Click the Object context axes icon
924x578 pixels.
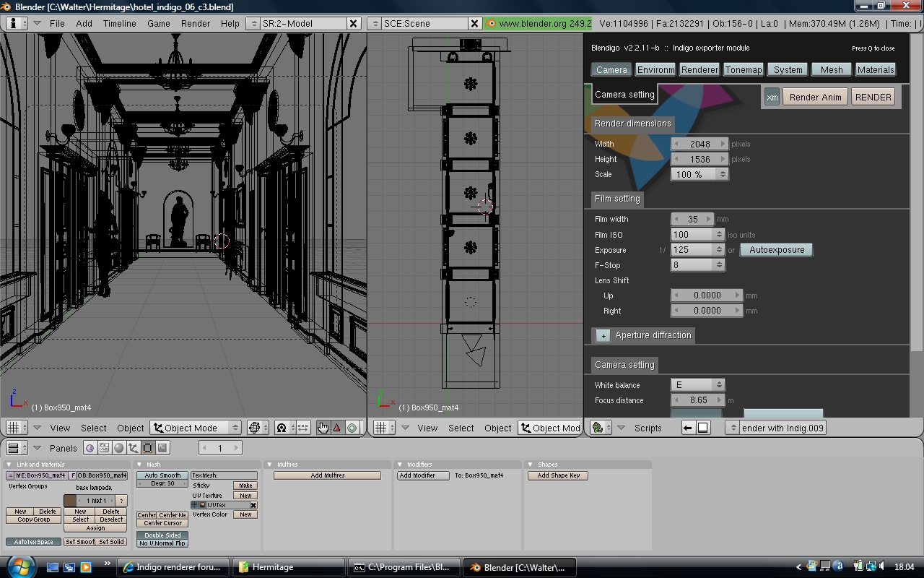pos(134,448)
